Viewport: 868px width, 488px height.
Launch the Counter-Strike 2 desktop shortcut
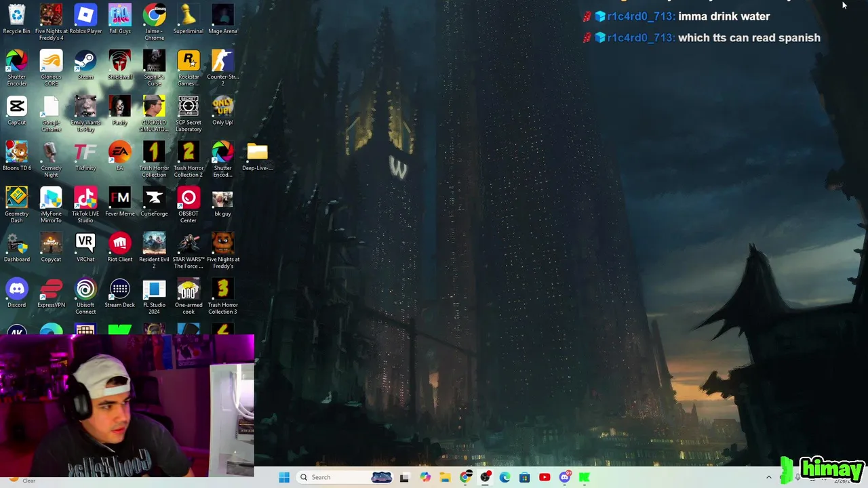[222, 68]
